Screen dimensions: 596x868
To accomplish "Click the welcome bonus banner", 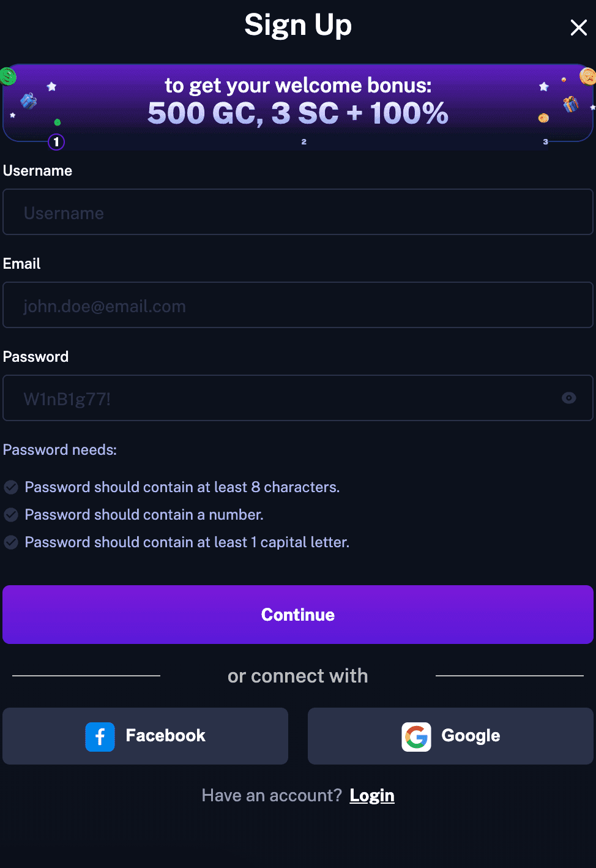I will [298, 100].
